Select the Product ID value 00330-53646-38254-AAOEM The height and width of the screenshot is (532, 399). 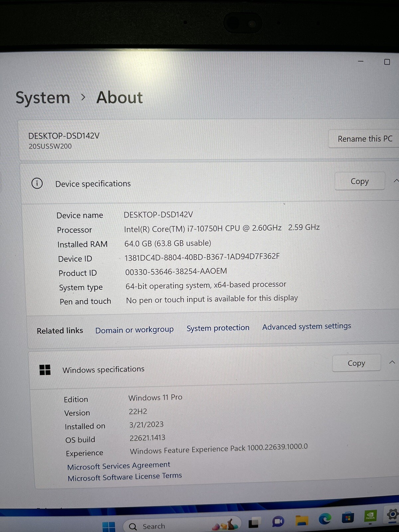[176, 271]
